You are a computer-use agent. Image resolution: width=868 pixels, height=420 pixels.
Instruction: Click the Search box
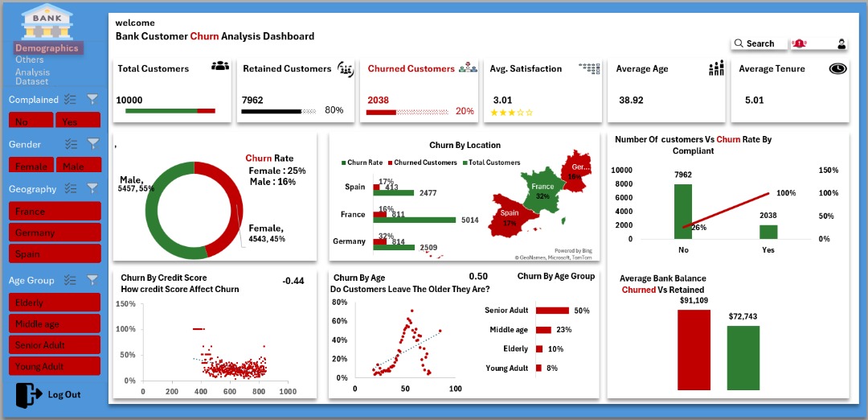[759, 43]
